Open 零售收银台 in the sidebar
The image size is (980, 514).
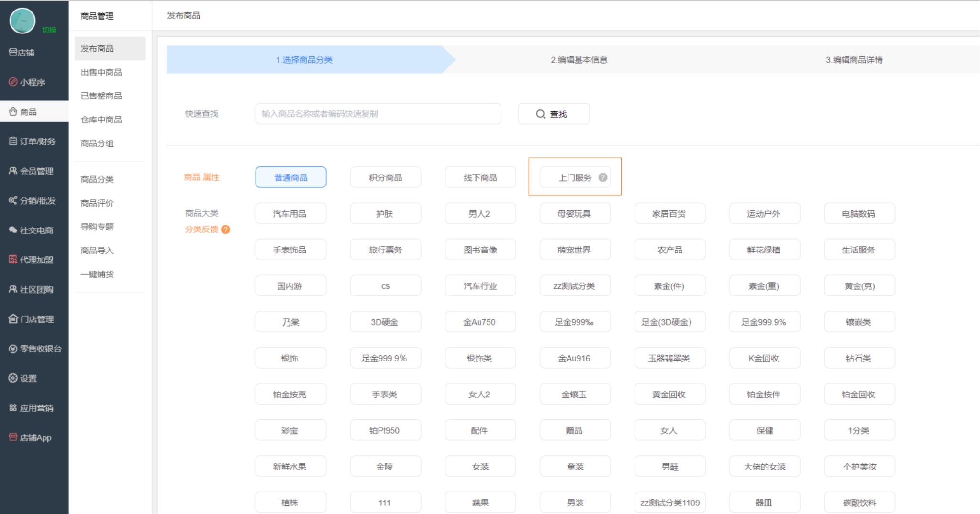tap(35, 349)
